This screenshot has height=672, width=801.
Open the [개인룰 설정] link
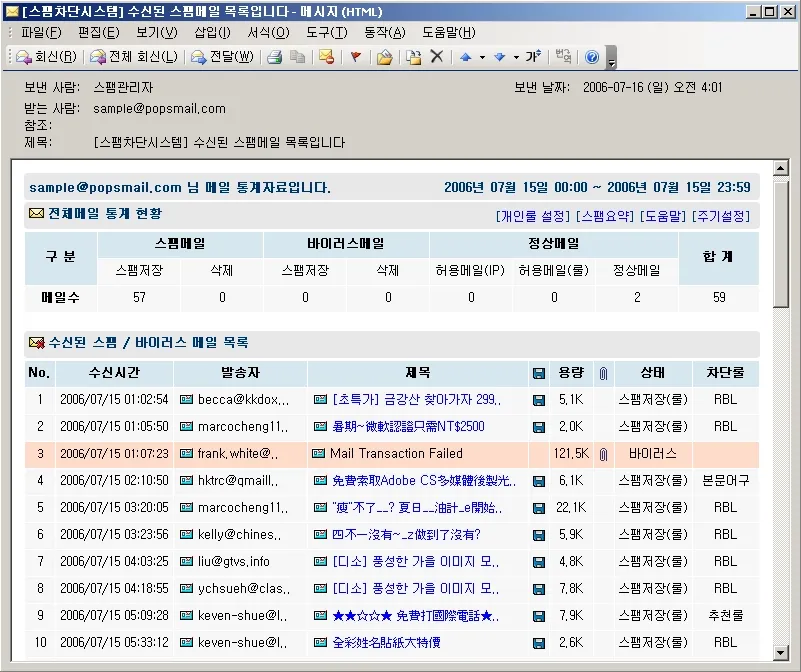tap(533, 216)
